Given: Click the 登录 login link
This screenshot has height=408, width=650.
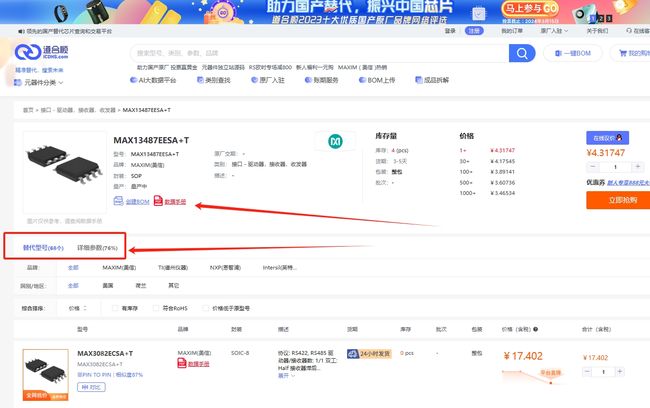Looking at the screenshot, I should [x=450, y=31].
